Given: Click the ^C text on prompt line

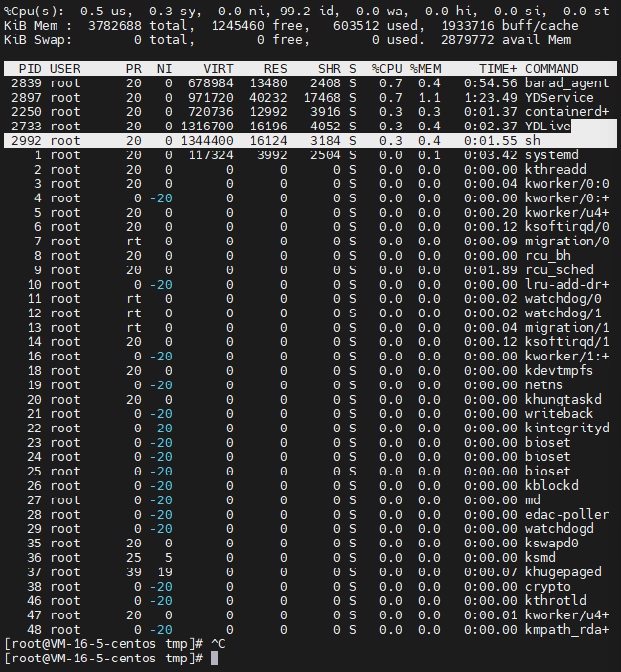Looking at the screenshot, I should 218,643.
